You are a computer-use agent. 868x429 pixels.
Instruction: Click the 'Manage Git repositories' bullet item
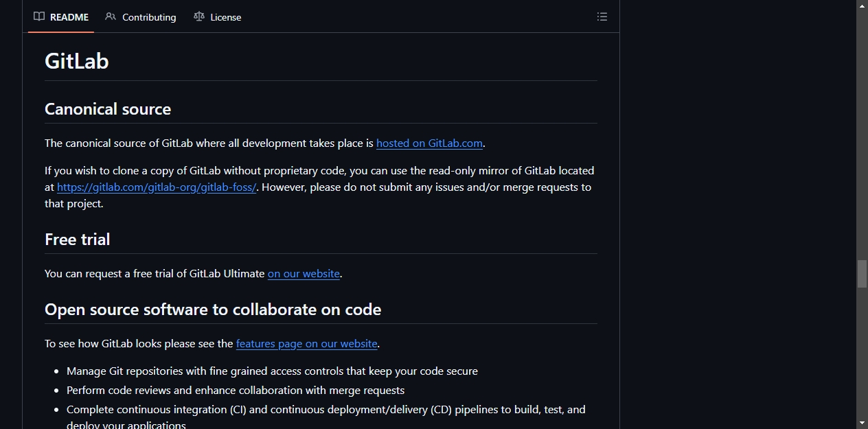272,371
